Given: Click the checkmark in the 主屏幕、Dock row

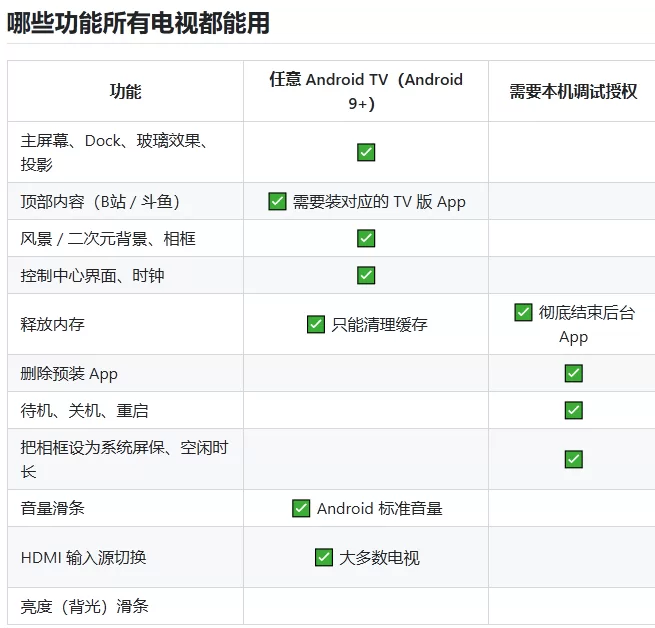Looking at the screenshot, I should (366, 152).
